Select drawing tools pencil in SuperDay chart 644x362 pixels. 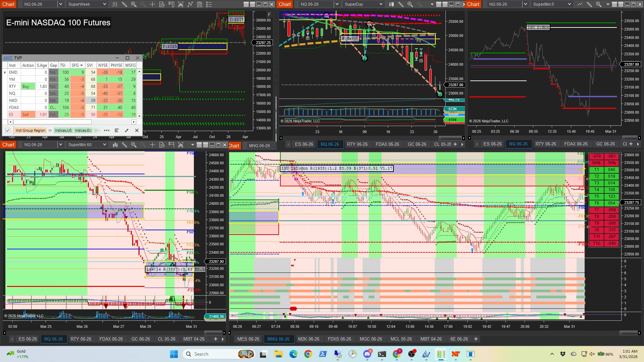pos(401,4)
